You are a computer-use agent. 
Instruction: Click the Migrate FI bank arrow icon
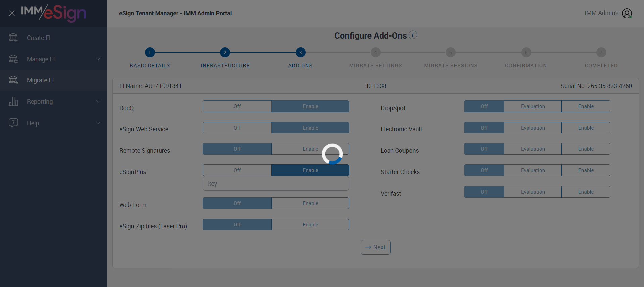point(13,80)
